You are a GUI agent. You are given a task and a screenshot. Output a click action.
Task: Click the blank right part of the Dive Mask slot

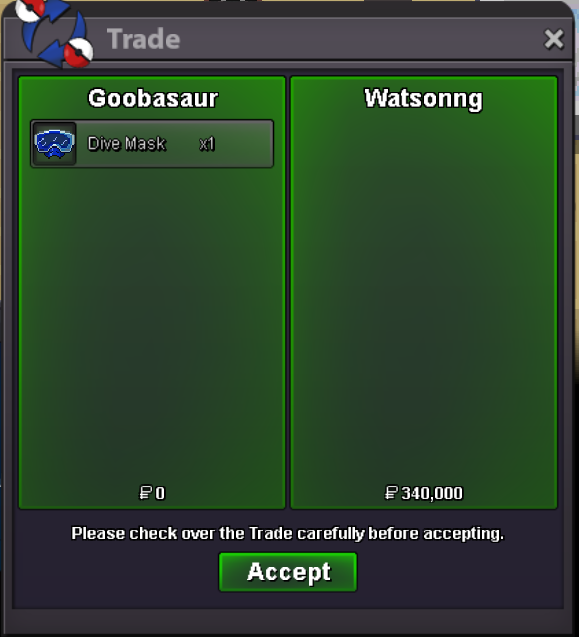pyautogui.click(x=244, y=144)
